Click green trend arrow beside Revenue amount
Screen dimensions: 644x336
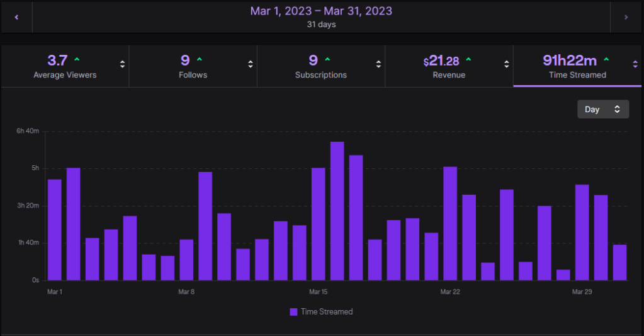click(468, 60)
